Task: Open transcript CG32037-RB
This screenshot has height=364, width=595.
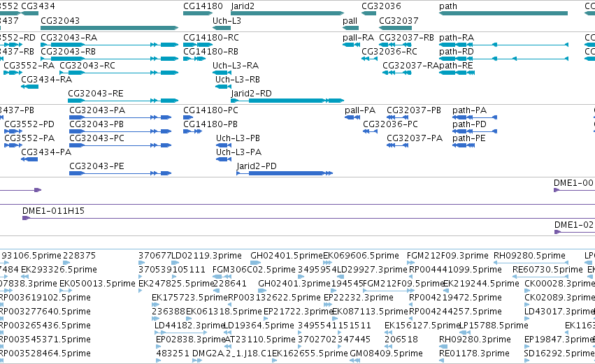Action: tap(406, 38)
